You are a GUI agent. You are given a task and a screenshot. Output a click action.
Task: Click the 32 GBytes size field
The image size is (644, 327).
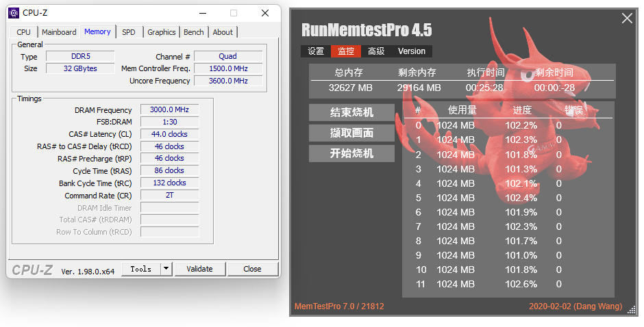click(80, 68)
